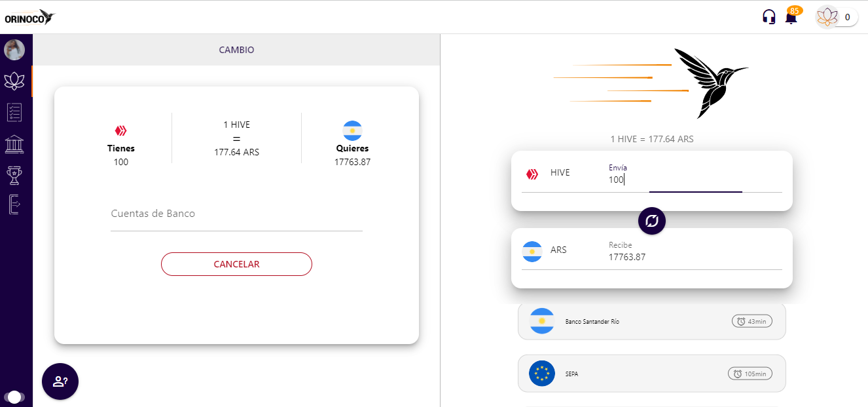Screen dimensions: 868x407
Task: Click the Orinoco logo in the header
Action: click(x=30, y=17)
